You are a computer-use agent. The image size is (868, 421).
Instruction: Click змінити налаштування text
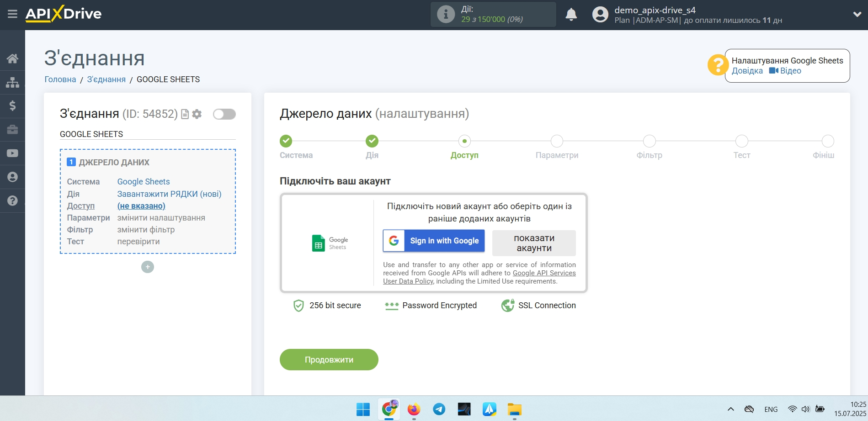(x=161, y=218)
